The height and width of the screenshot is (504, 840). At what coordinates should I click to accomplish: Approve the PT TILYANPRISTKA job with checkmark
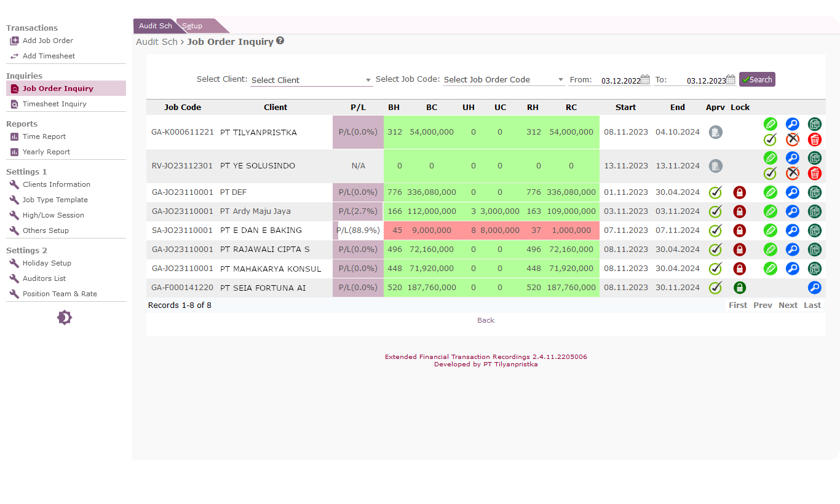click(x=771, y=140)
